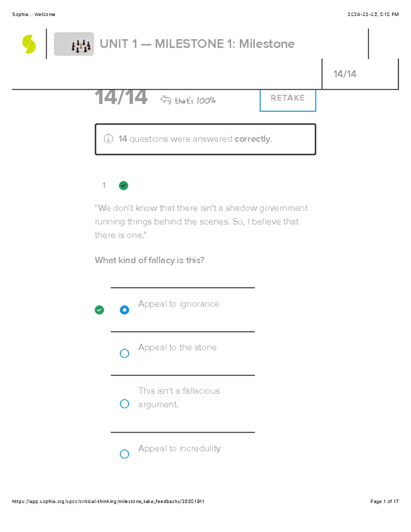
Task: Click the reply arrow beside "that's 100%"
Action: point(166,100)
